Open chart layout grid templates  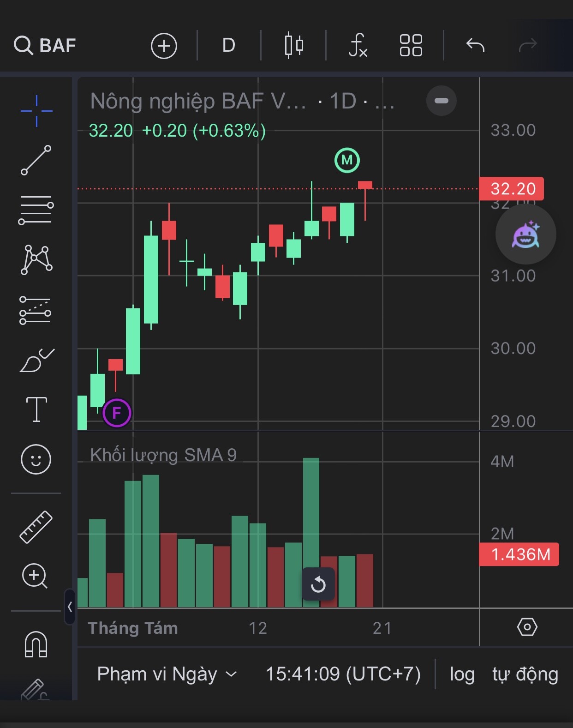tap(411, 45)
